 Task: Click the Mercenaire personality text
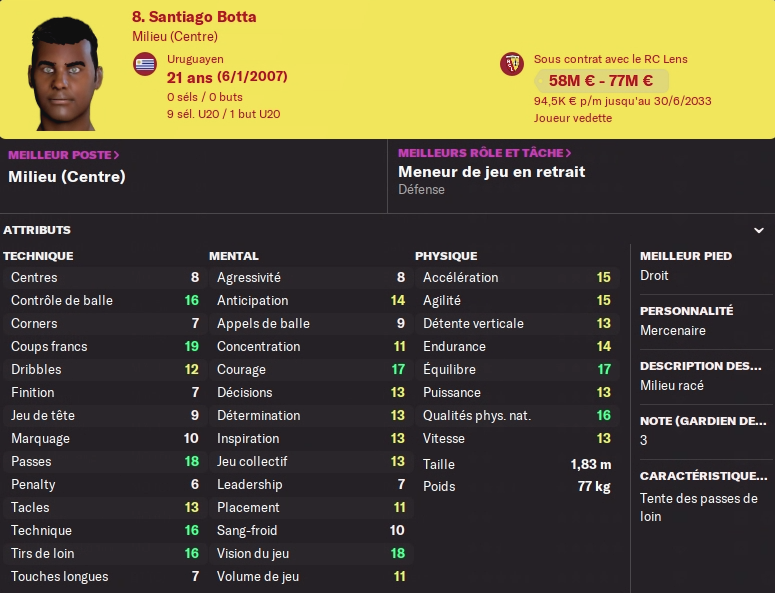(673, 330)
